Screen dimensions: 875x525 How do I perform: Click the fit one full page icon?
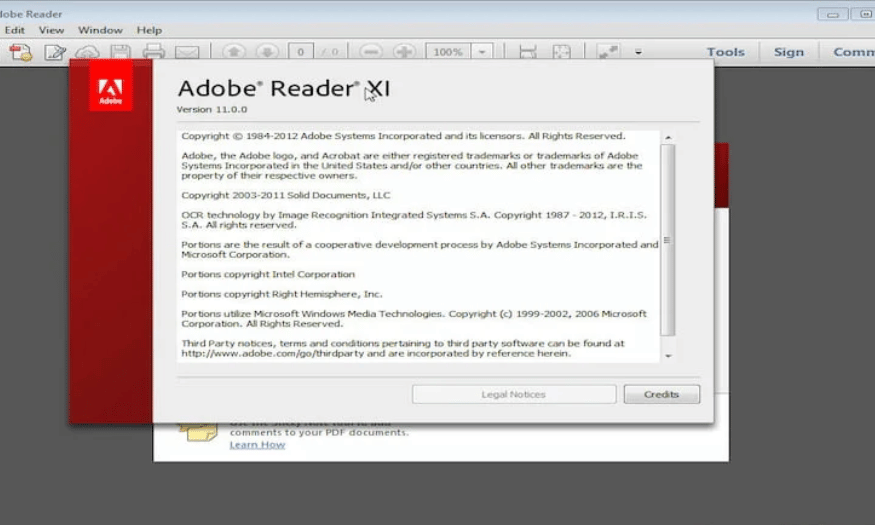point(561,52)
